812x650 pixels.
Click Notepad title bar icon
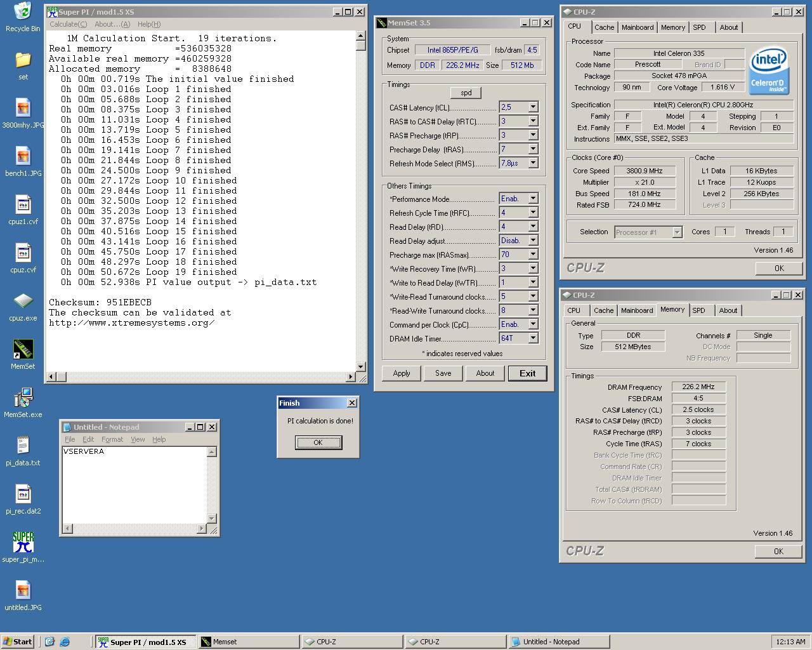coord(67,427)
